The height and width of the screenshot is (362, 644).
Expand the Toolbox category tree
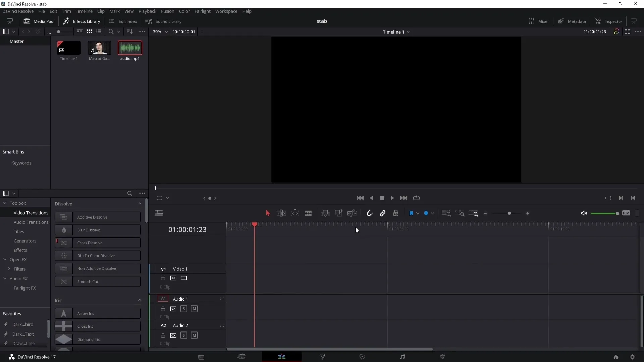click(5, 203)
